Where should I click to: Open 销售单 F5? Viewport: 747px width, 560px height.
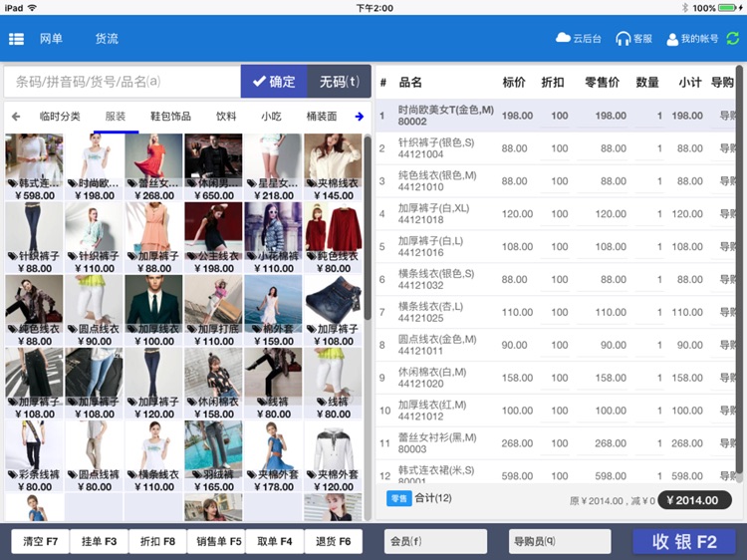pyautogui.click(x=216, y=541)
